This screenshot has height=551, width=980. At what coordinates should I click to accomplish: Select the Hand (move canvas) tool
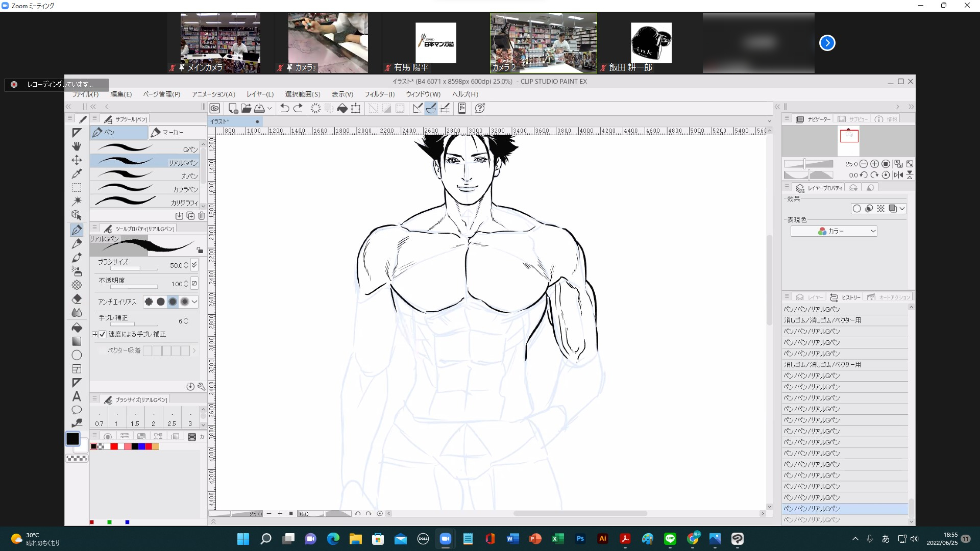coord(77,146)
